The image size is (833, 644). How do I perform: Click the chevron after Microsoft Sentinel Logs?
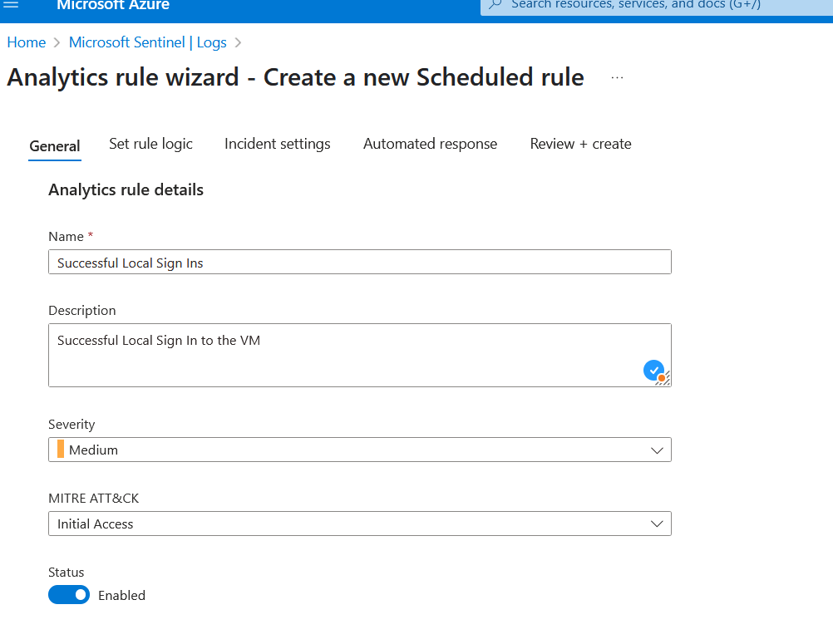(x=238, y=42)
